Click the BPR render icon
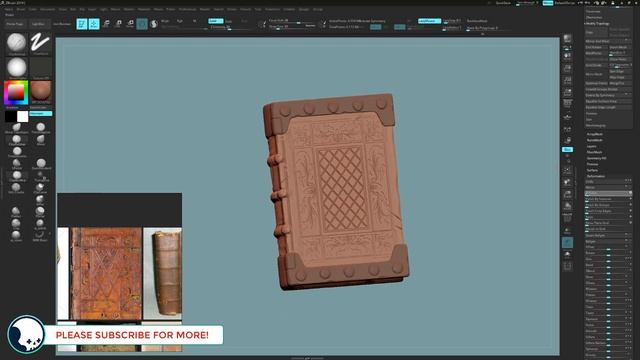Image resolution: width=640 pixels, height=360 pixels. 567,38
